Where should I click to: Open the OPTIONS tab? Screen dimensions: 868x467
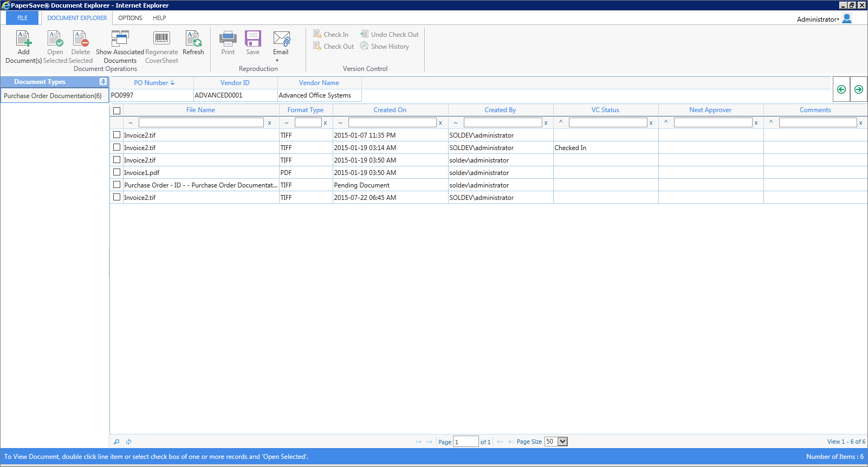click(130, 18)
